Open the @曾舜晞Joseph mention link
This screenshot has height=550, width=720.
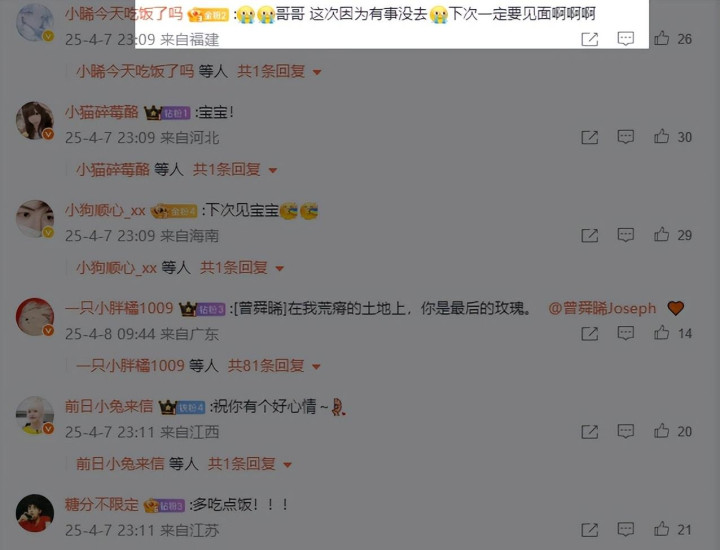pos(602,308)
